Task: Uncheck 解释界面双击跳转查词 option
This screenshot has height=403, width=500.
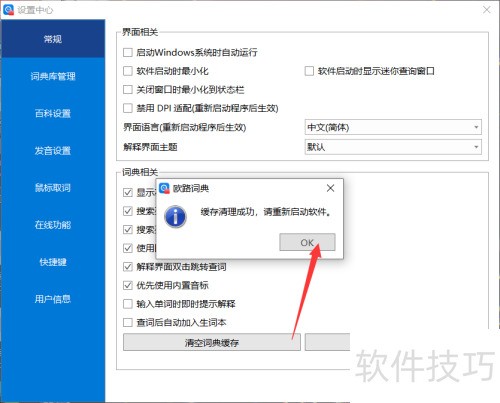Action: pyautogui.click(x=128, y=267)
